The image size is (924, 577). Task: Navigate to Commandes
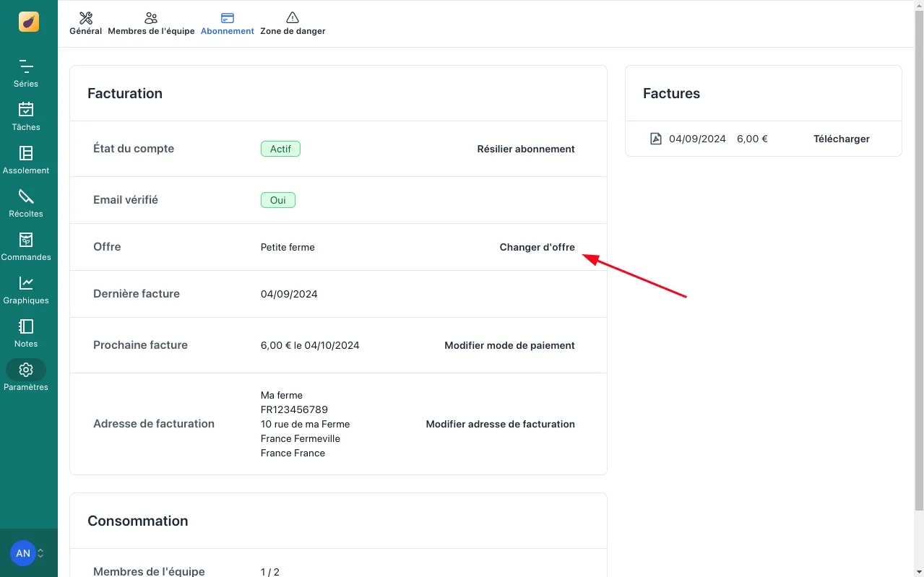[26, 247]
